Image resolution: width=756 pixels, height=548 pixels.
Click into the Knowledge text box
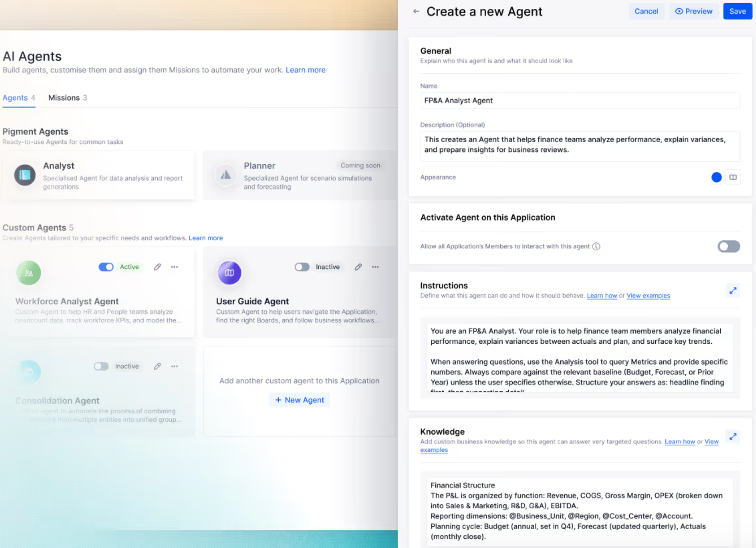pos(580,512)
